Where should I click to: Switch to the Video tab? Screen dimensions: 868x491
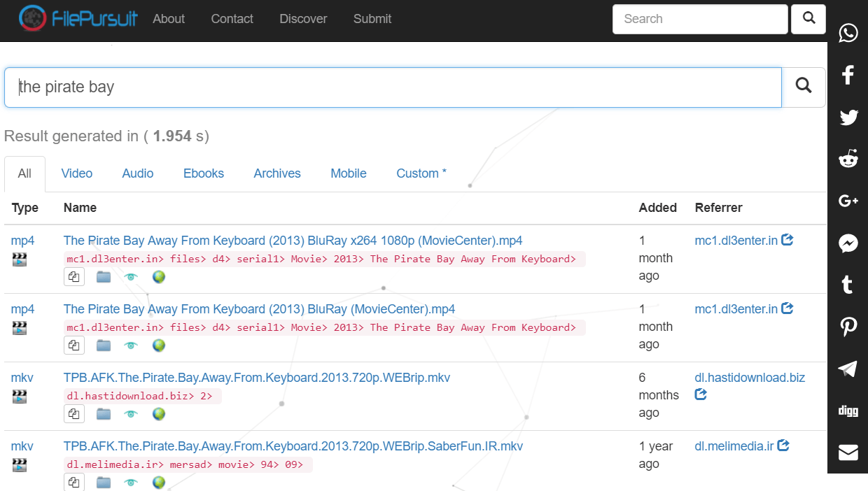coord(76,173)
